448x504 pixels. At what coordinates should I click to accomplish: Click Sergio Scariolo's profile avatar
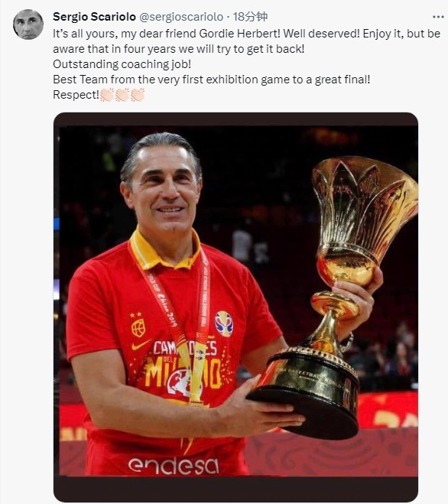(x=28, y=24)
